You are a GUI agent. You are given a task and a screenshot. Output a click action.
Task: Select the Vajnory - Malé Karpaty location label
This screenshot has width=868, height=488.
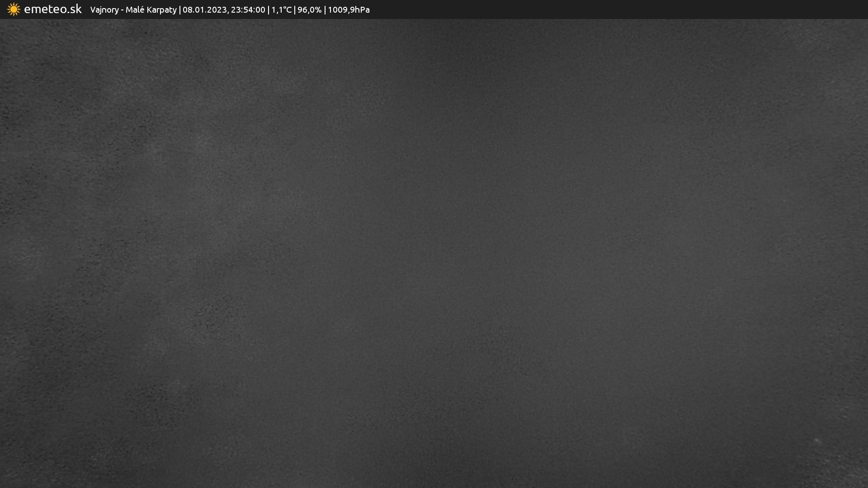click(x=133, y=10)
